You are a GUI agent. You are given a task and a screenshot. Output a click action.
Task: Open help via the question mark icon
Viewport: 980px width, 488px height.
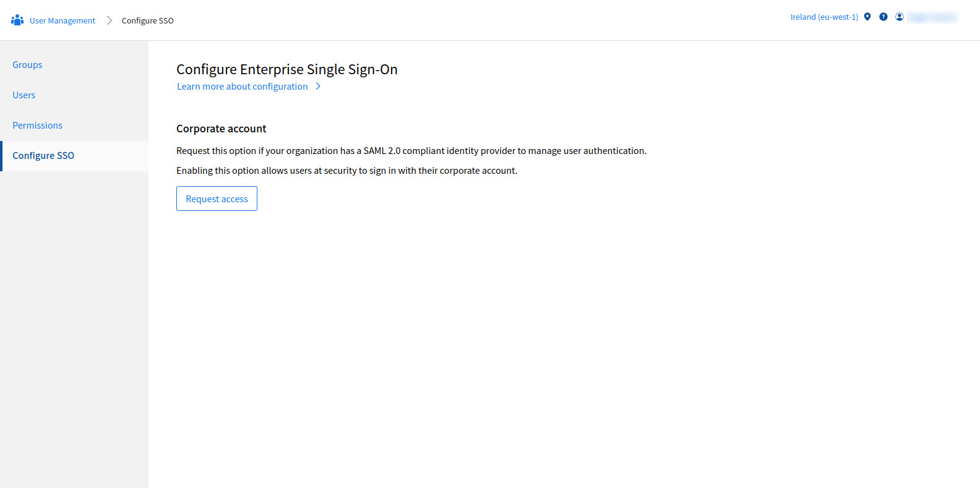tap(883, 17)
